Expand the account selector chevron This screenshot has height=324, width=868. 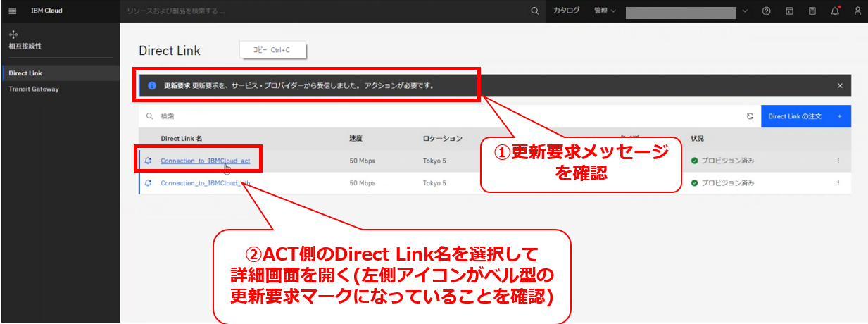tap(746, 11)
